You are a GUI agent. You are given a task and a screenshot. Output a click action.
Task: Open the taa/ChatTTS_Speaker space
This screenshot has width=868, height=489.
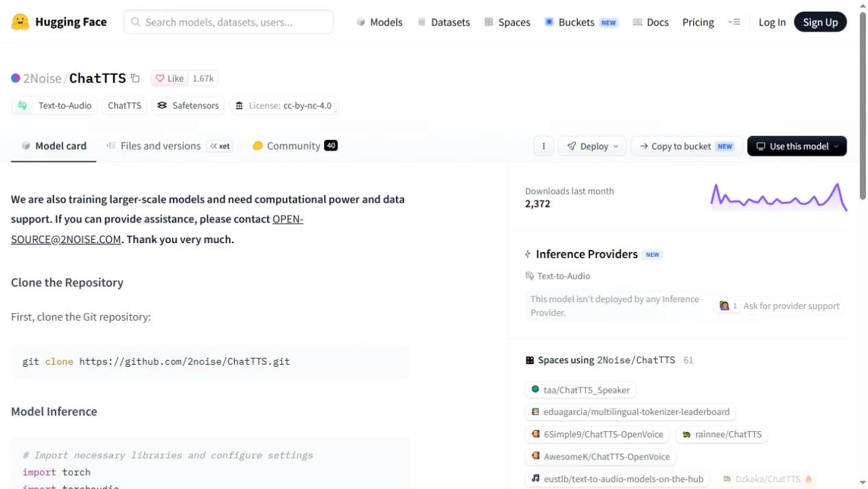tap(580, 390)
